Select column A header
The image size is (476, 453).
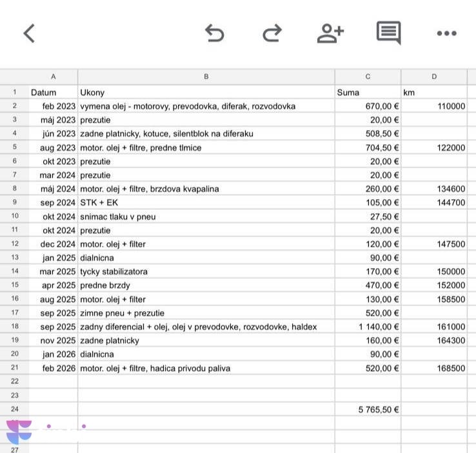[53, 77]
